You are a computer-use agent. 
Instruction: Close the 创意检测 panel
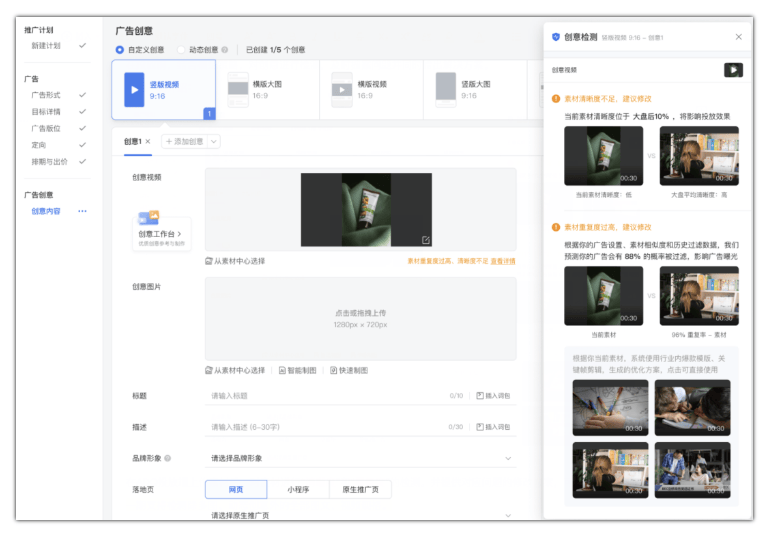click(738, 37)
